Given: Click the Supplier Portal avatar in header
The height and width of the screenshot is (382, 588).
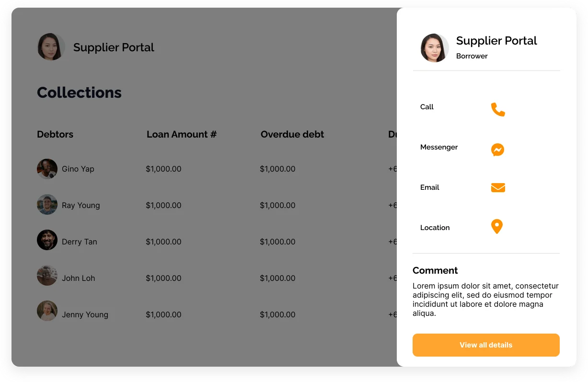Looking at the screenshot, I should [x=51, y=47].
